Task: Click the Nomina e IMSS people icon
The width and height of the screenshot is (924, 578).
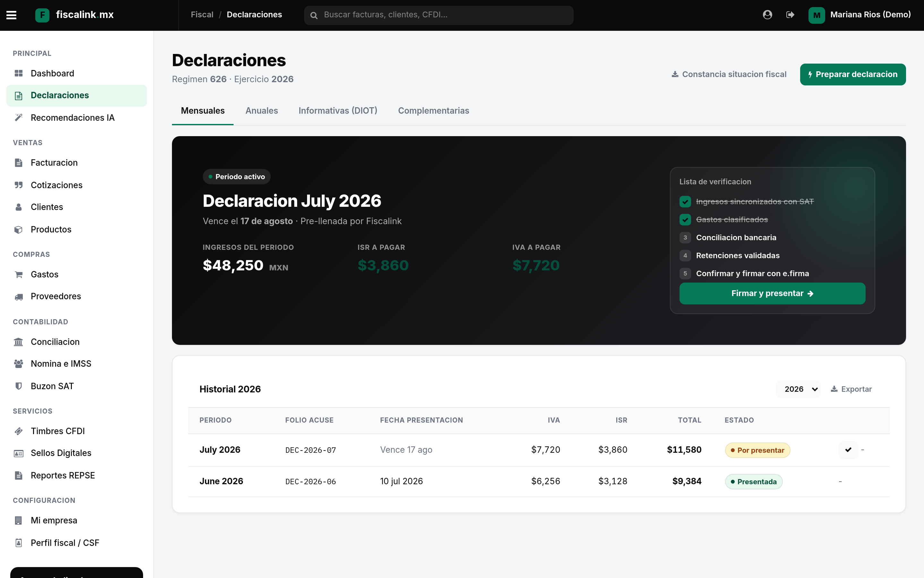Action: click(18, 363)
